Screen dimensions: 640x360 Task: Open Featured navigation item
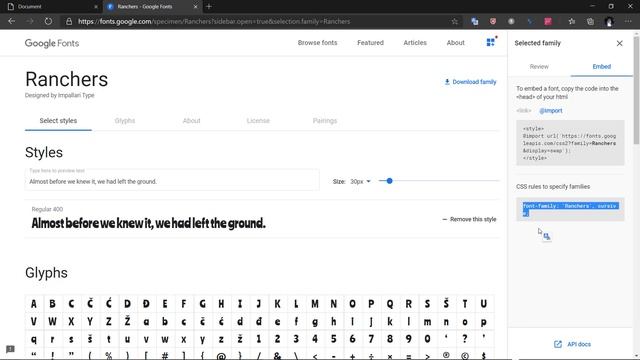[370, 42]
